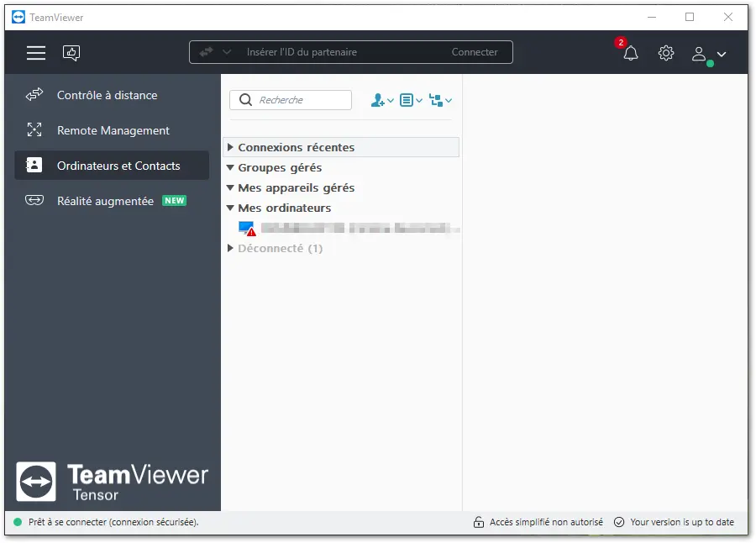Click the Groupes gérés label
Viewport: 756px width, 543px height.
pyautogui.click(x=280, y=167)
